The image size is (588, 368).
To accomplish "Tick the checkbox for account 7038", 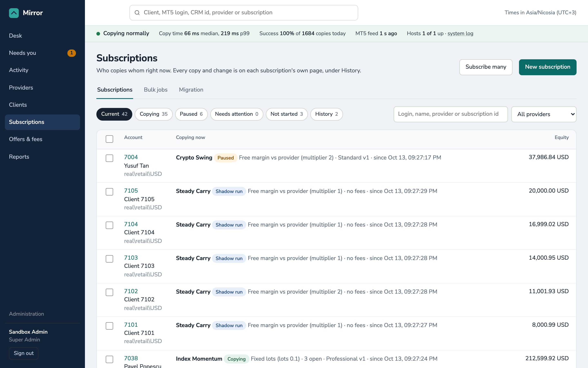I will (109, 359).
